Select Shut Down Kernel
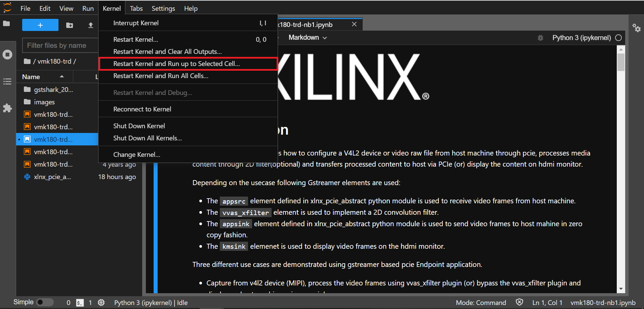This screenshot has width=644, height=309. pos(188,126)
